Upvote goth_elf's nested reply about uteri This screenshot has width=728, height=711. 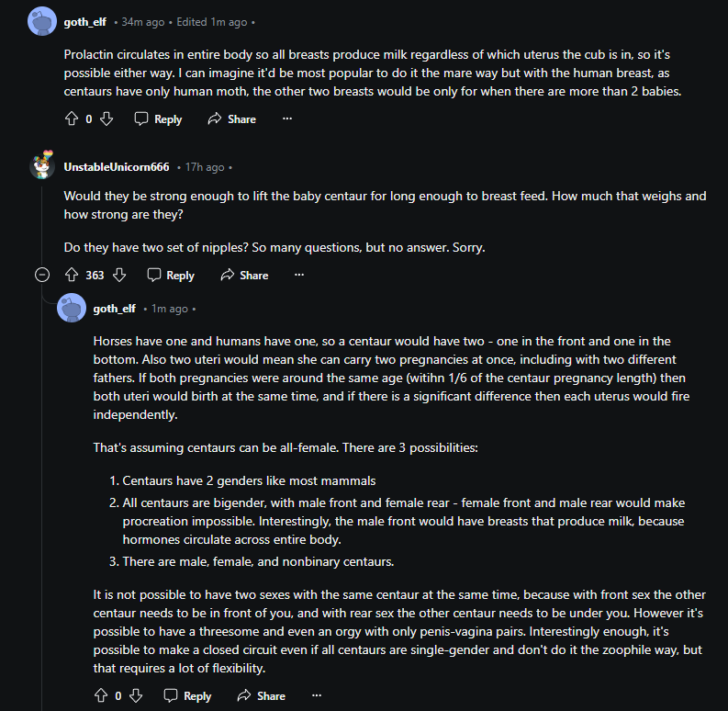(101, 695)
